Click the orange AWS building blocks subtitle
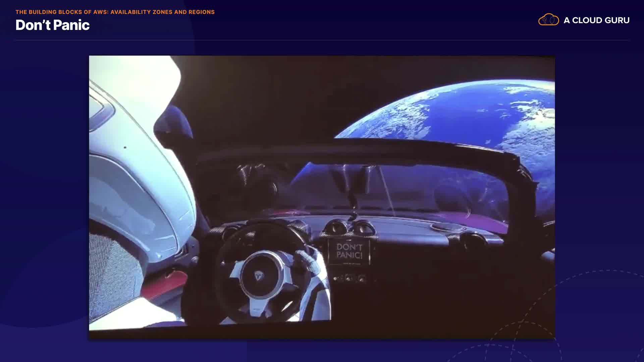 point(115,12)
